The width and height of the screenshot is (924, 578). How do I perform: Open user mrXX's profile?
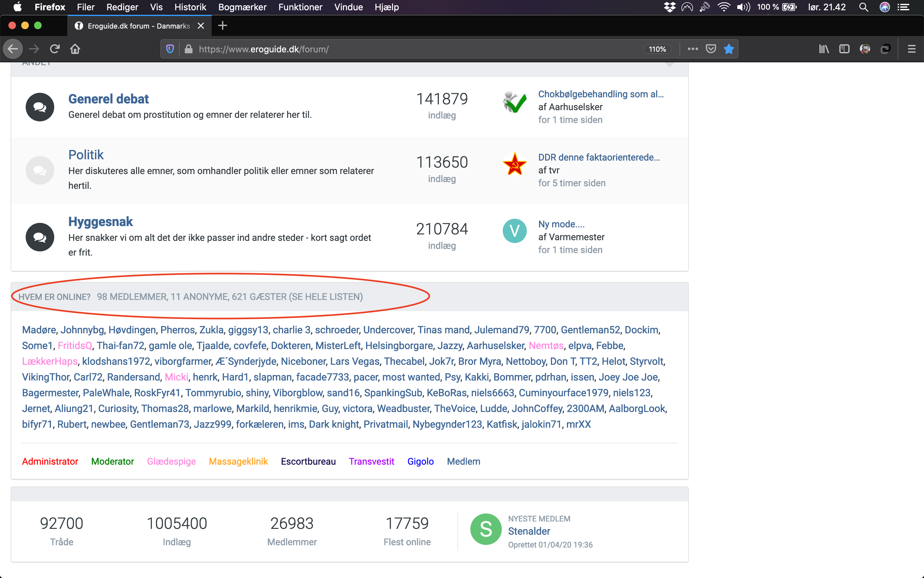[x=578, y=424]
